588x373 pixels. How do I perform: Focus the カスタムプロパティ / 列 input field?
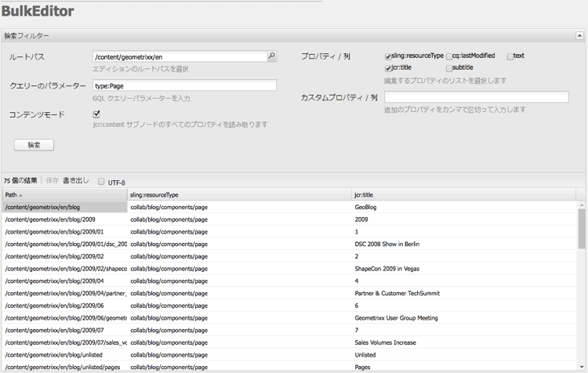pos(476,97)
